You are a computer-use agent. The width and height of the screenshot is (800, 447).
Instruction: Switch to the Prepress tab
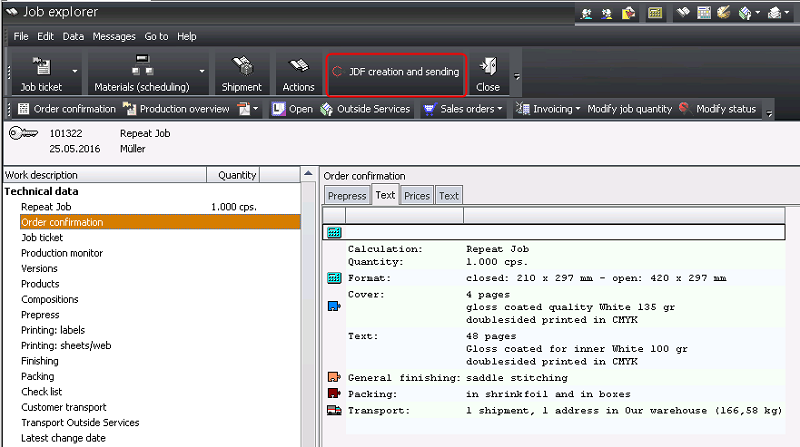coord(347,196)
